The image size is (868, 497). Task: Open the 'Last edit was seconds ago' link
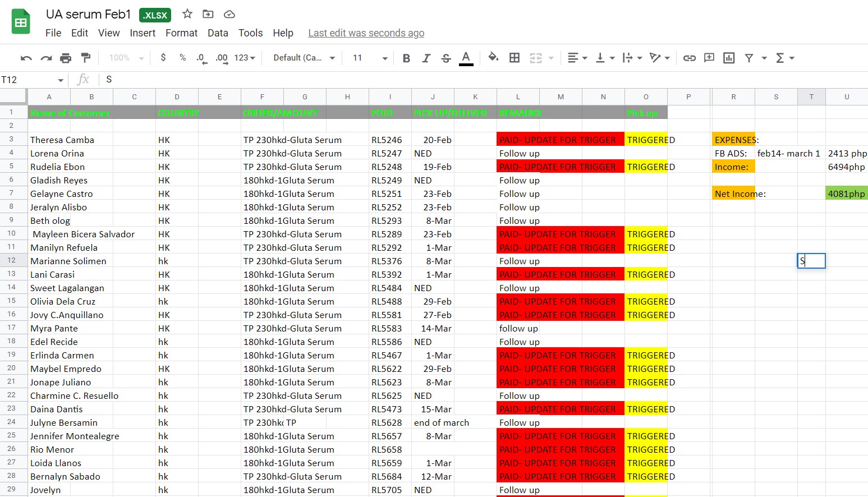tap(366, 33)
